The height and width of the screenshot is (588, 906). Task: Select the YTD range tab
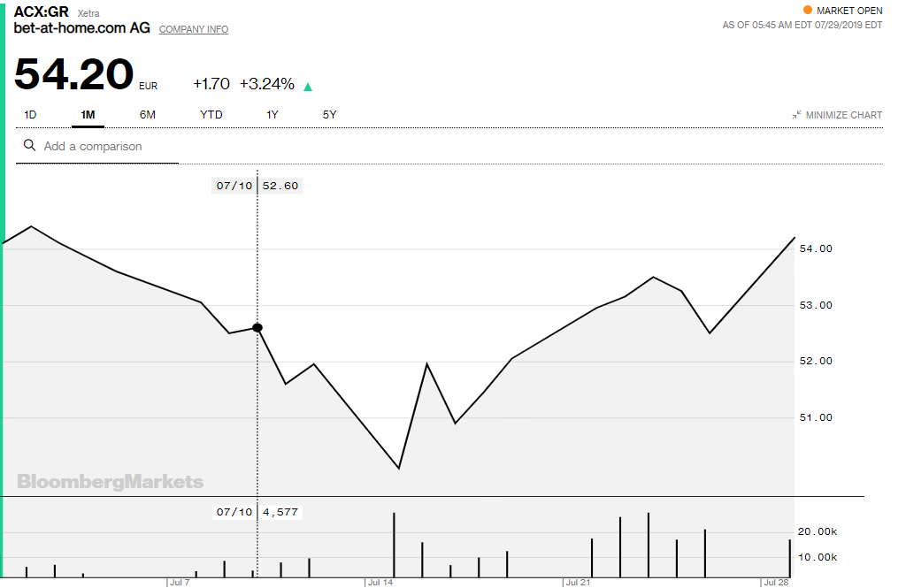pyautogui.click(x=211, y=115)
